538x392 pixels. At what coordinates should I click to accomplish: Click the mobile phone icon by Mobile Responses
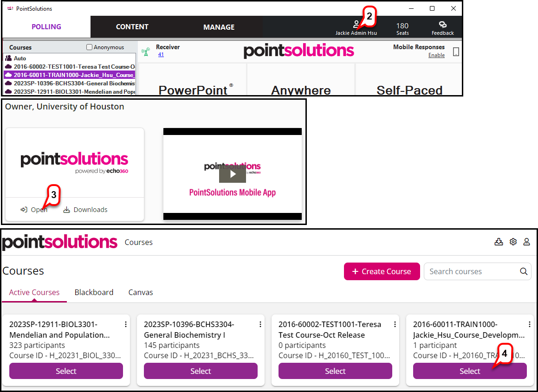[456, 51]
